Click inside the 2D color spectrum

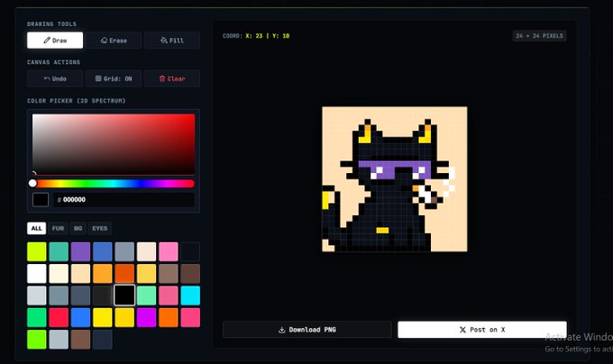[114, 144]
